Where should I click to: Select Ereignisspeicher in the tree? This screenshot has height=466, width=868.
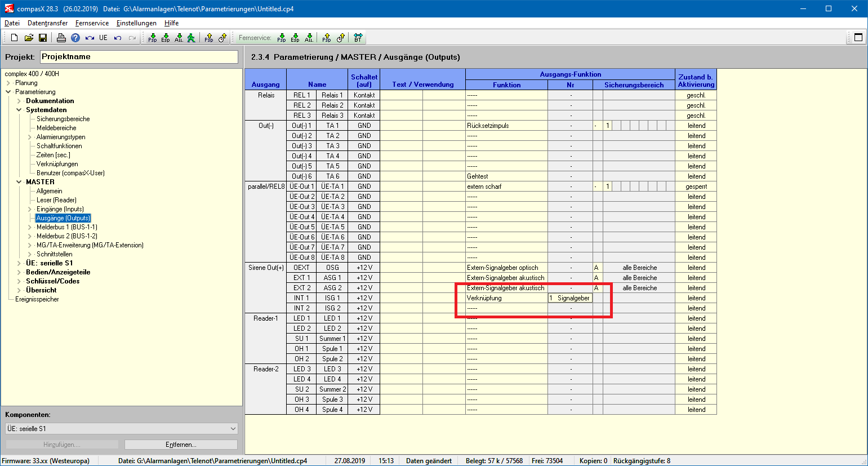tap(37, 299)
